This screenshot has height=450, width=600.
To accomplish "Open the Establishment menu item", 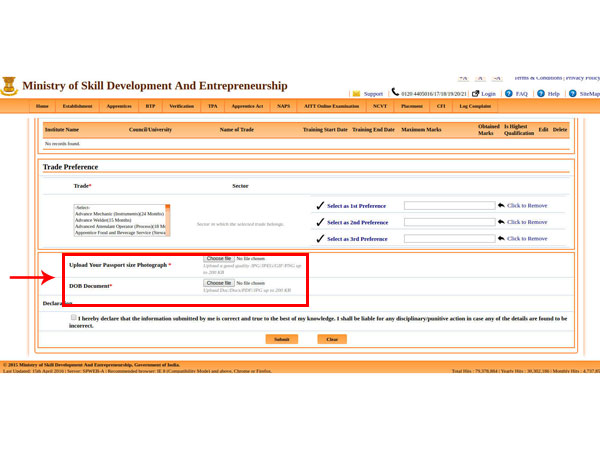I will [77, 106].
